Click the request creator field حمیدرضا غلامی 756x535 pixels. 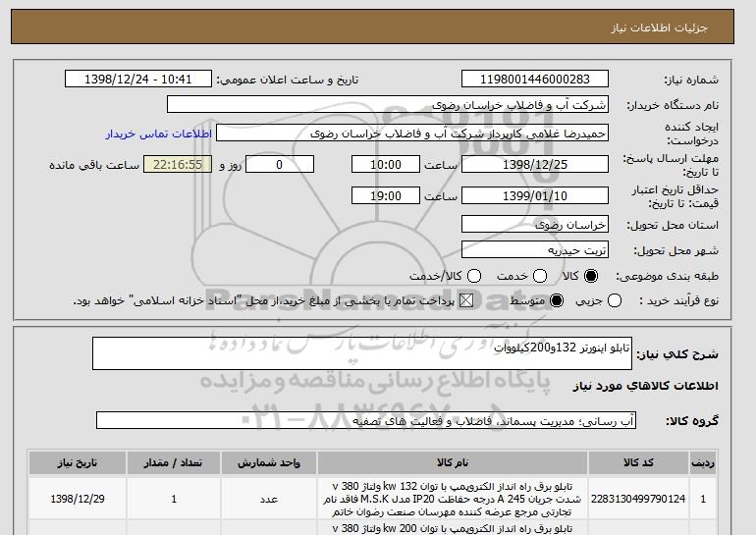(x=412, y=134)
